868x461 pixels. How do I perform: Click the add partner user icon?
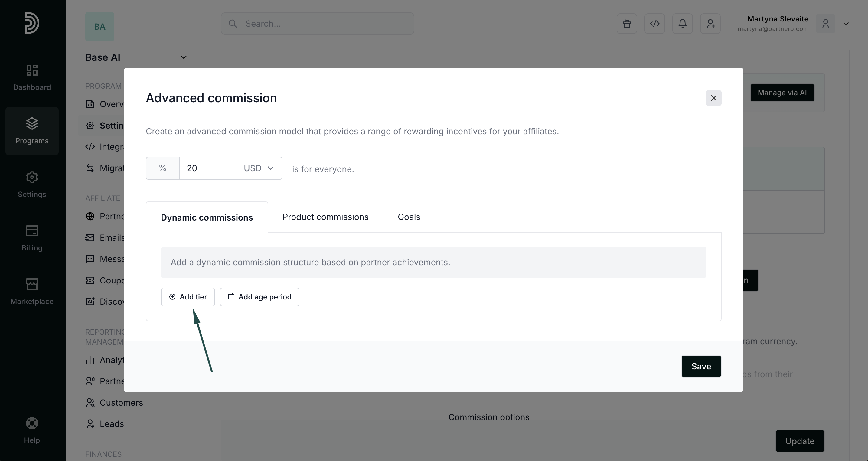coord(710,24)
